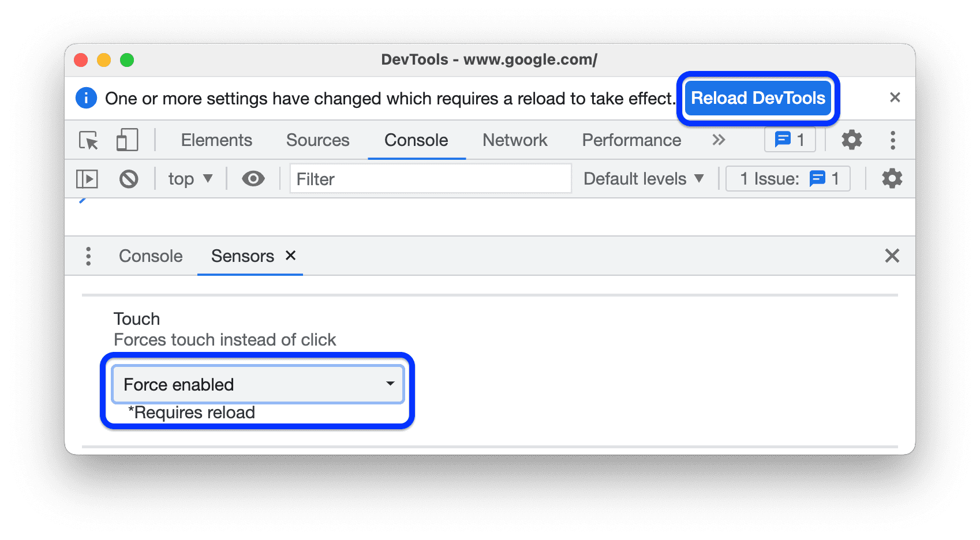The image size is (980, 540).
Task: Click inside the console Filter field
Action: point(429,178)
